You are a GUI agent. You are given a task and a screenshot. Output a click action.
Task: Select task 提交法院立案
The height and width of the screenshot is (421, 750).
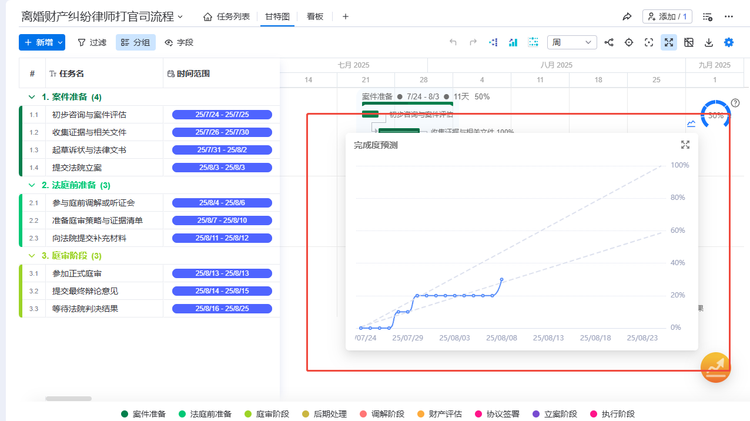point(77,168)
